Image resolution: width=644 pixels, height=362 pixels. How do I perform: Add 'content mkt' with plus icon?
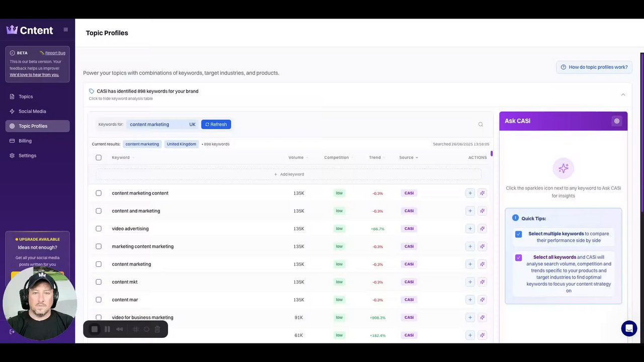(470, 282)
